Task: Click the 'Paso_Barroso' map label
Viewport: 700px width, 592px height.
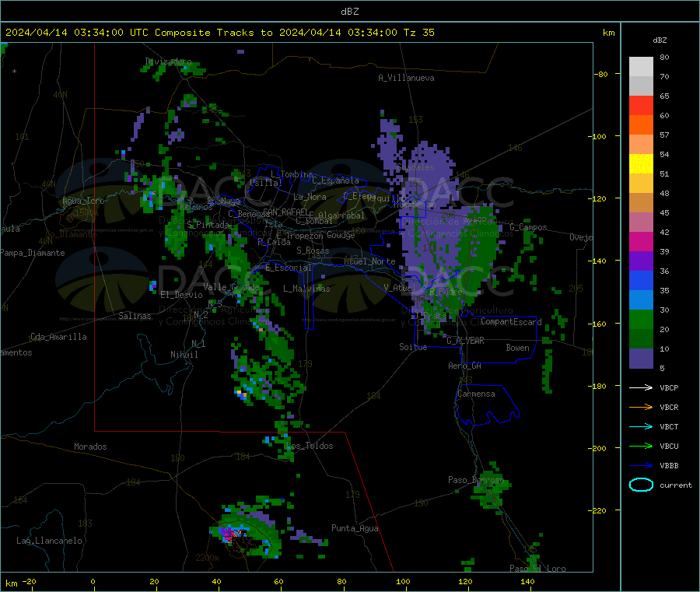Action: tap(476, 480)
